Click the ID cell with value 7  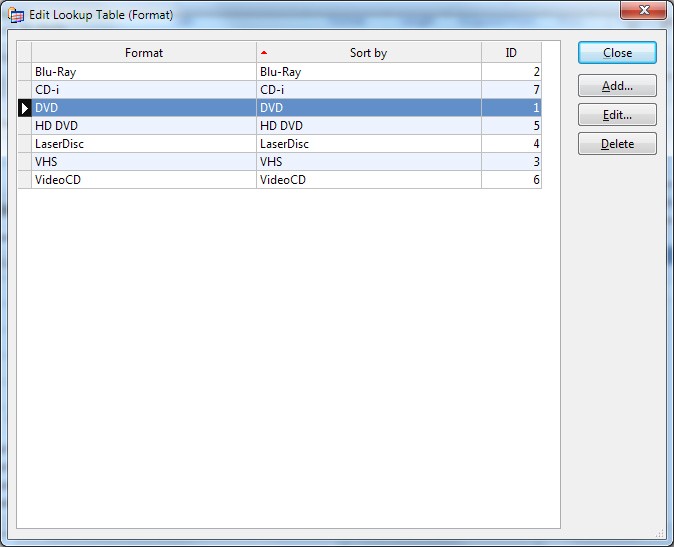[x=511, y=90]
